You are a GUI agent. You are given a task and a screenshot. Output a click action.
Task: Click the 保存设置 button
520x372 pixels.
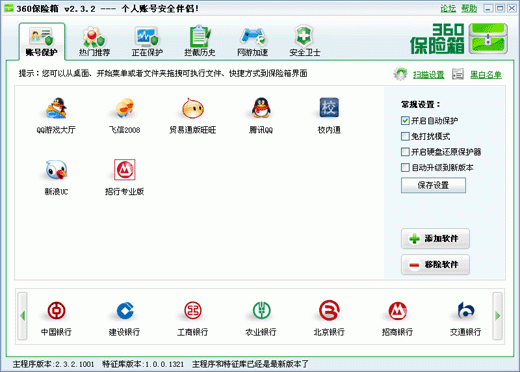(433, 185)
